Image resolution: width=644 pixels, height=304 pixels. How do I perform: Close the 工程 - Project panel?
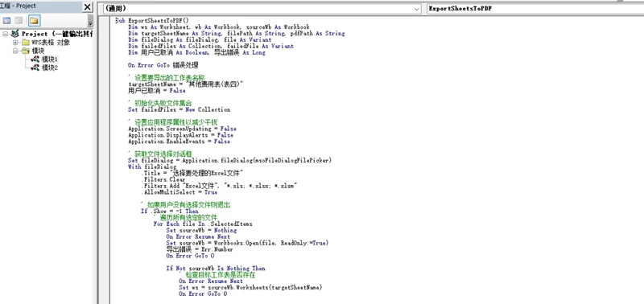(x=88, y=7)
